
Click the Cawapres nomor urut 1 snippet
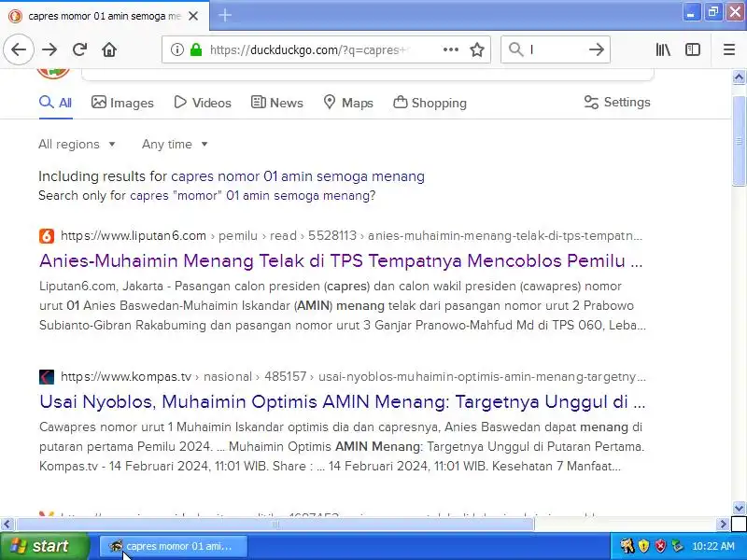[342, 447]
